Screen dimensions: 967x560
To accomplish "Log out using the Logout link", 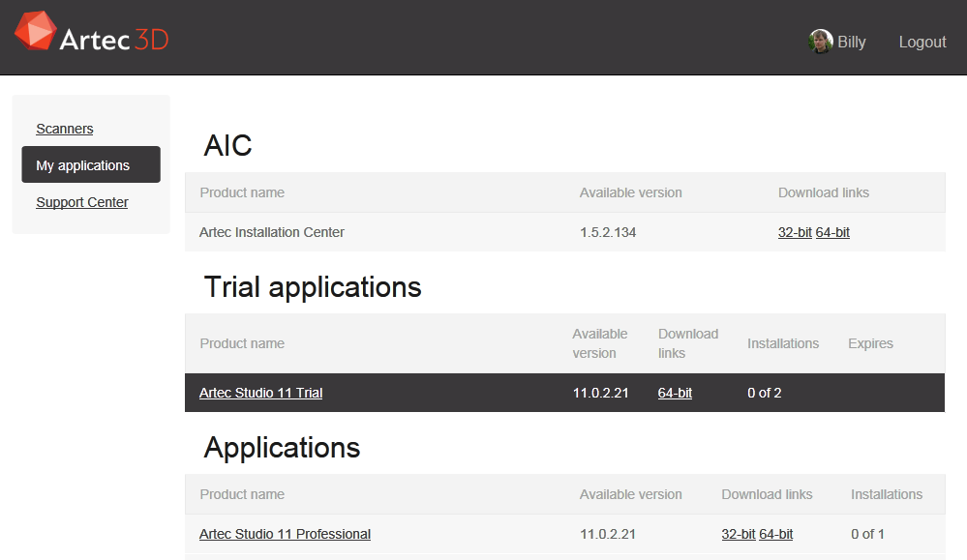I will pos(922,43).
